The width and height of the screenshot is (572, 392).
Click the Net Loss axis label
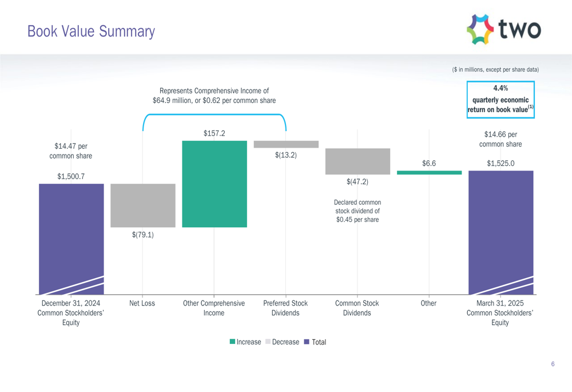pyautogui.click(x=142, y=303)
